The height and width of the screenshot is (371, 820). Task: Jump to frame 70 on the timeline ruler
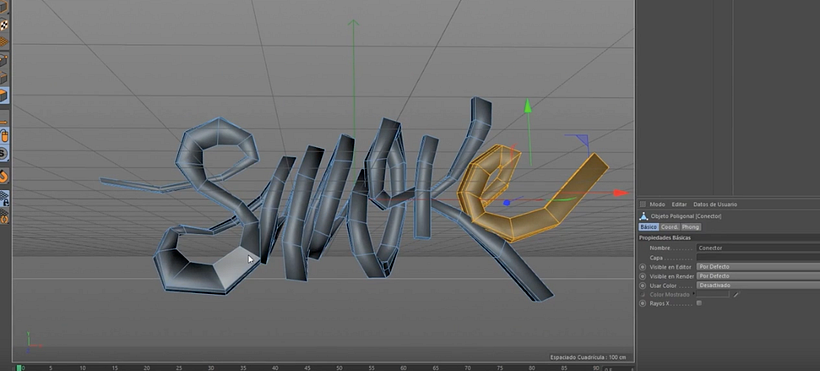click(468, 368)
